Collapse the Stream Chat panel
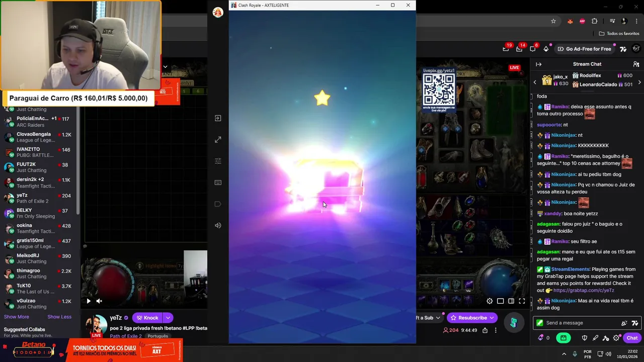The image size is (644, 362). click(x=538, y=64)
